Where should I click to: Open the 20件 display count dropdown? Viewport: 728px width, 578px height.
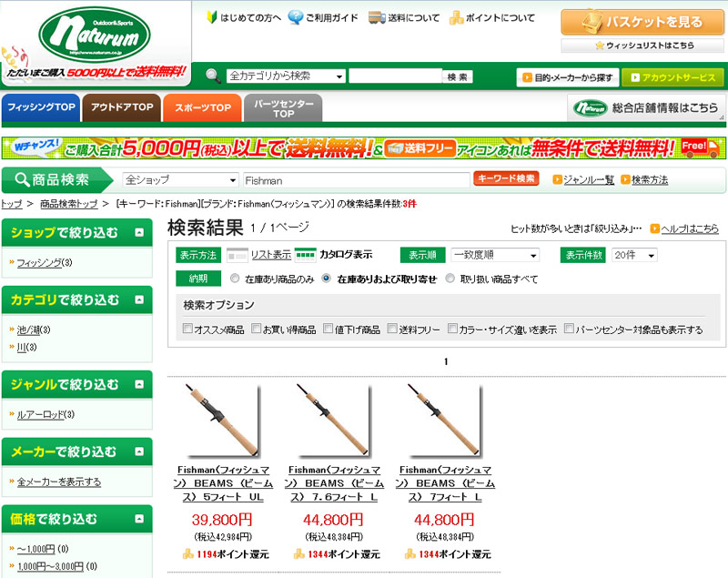634,255
